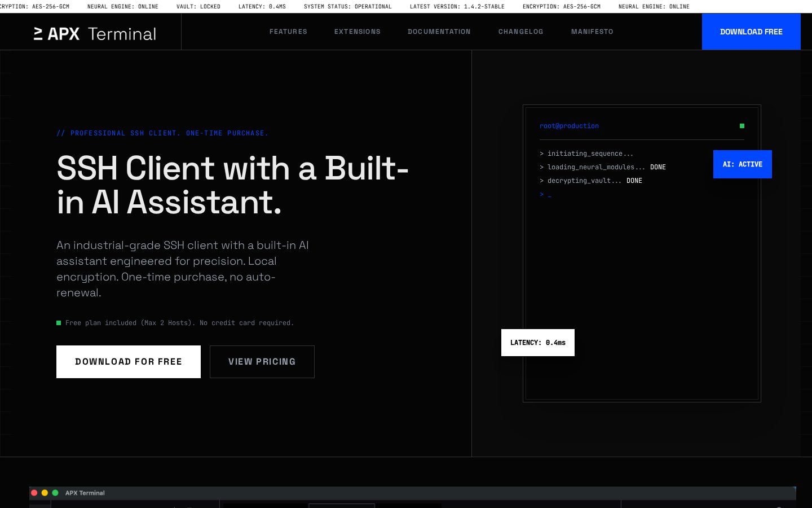Click the SSH Client hero headline
Image resolution: width=812 pixels, height=508 pixels.
coord(232,185)
